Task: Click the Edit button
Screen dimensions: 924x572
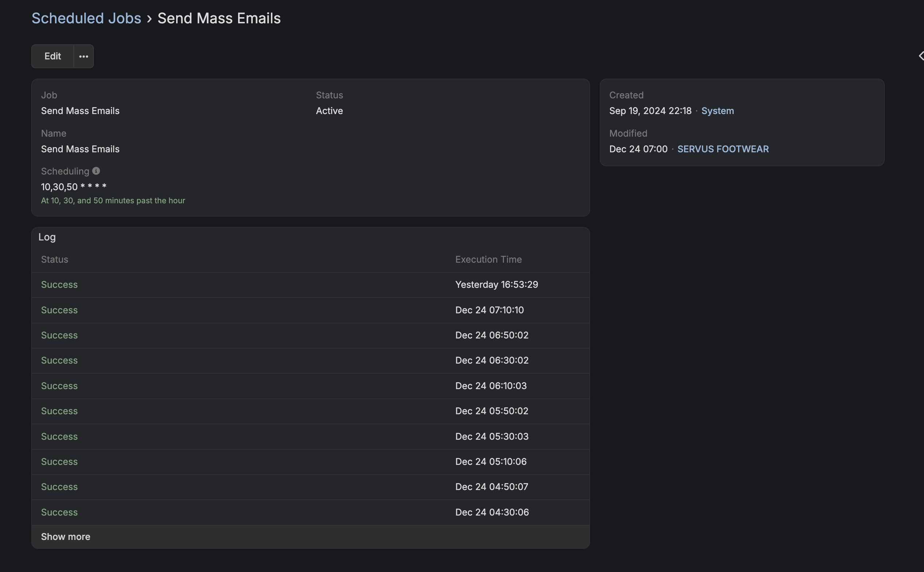Action: pyautogui.click(x=53, y=56)
